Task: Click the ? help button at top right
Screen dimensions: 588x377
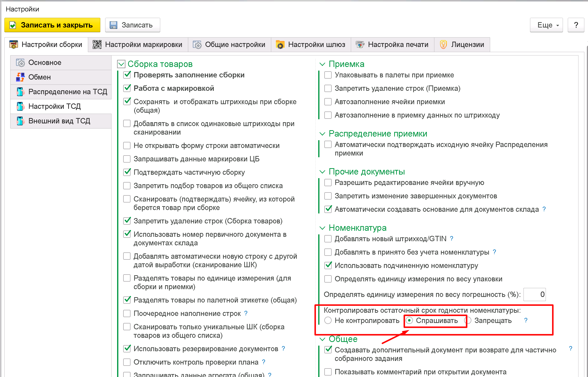Action: pyautogui.click(x=576, y=25)
